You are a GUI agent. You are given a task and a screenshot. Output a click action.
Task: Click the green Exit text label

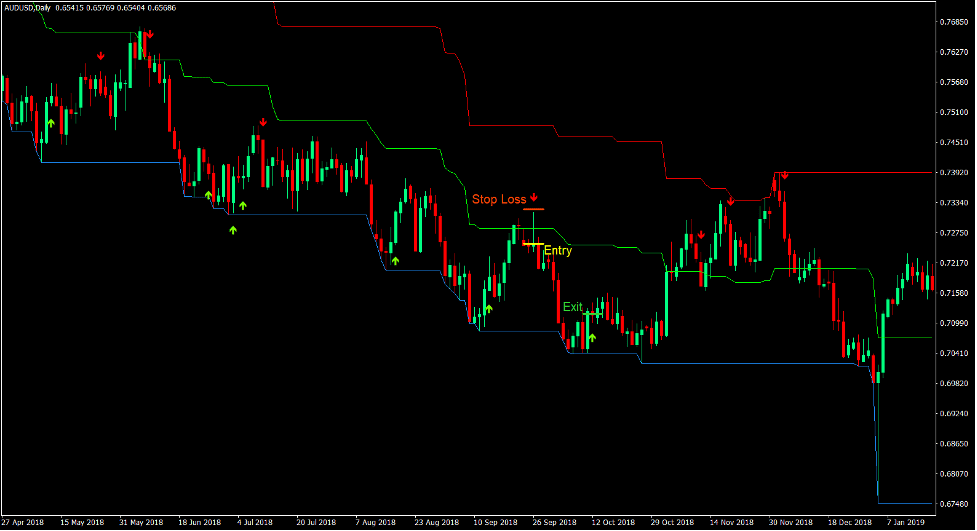(572, 307)
